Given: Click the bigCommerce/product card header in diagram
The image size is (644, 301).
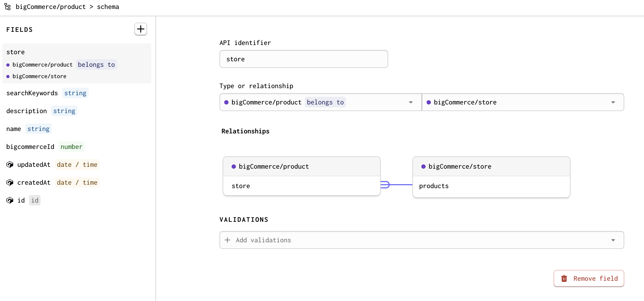Looking at the screenshot, I should tap(302, 166).
